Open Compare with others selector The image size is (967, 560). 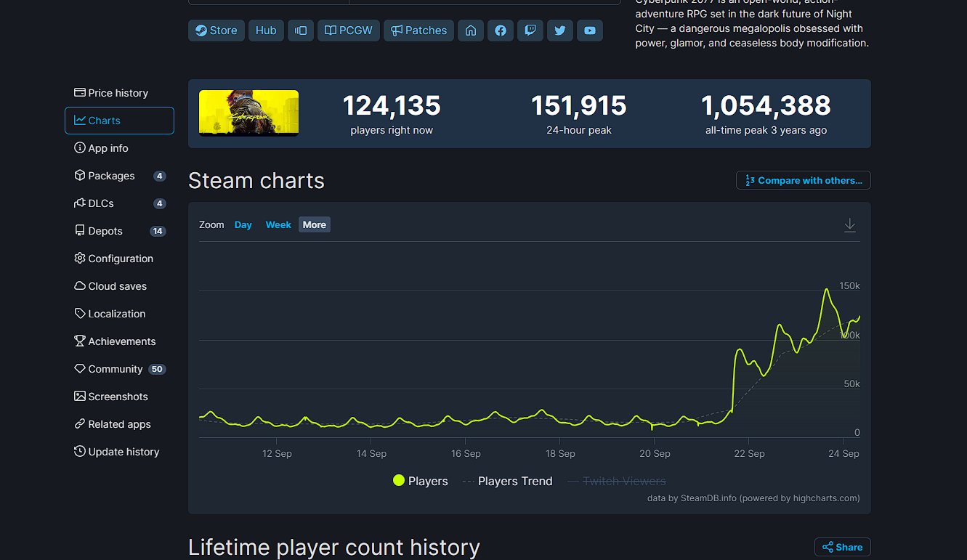tap(803, 180)
